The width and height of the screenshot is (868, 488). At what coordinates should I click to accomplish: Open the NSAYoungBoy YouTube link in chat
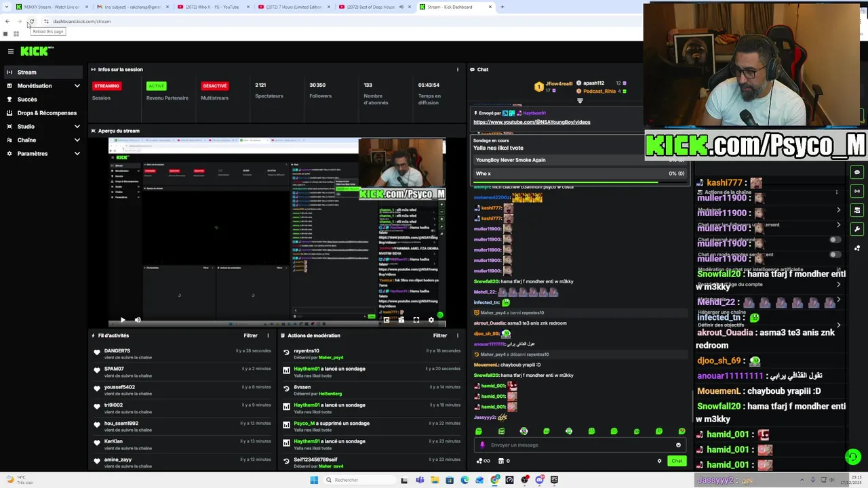tap(532, 122)
